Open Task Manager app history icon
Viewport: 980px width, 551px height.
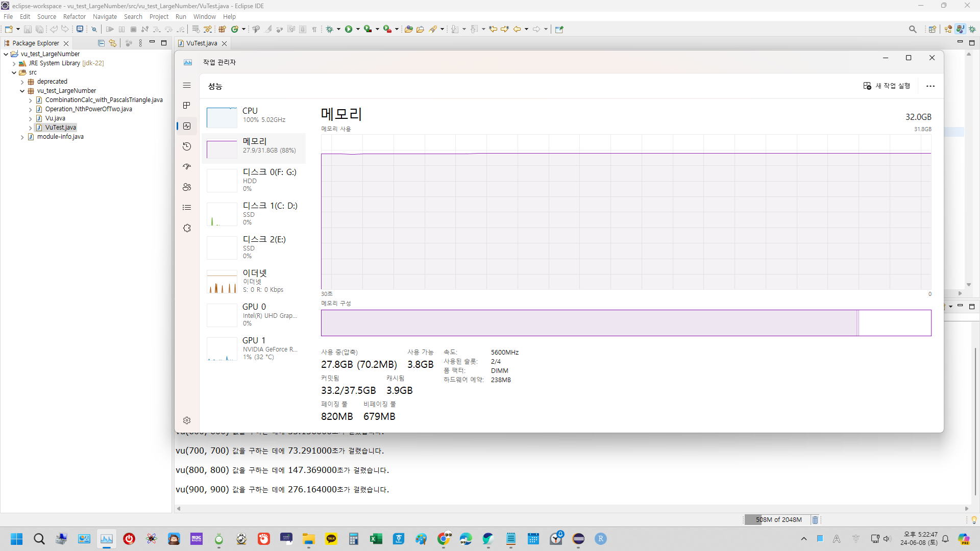click(187, 146)
